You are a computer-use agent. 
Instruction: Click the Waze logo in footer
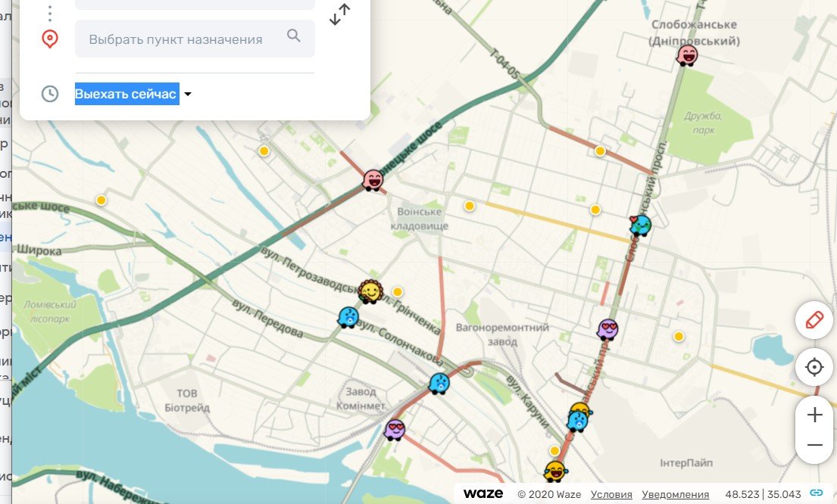coord(483,493)
